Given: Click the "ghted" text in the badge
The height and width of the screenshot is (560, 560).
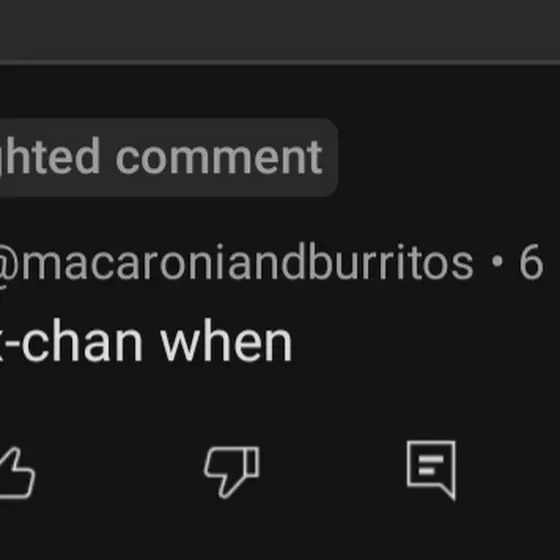Looking at the screenshot, I should pos(50,157).
